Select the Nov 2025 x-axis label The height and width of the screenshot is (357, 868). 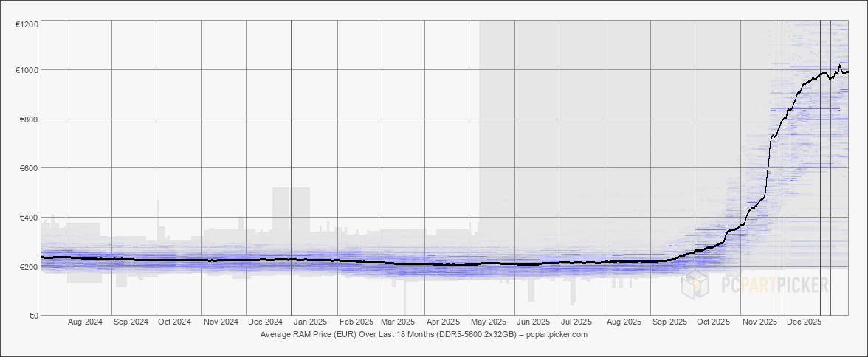tap(759, 322)
